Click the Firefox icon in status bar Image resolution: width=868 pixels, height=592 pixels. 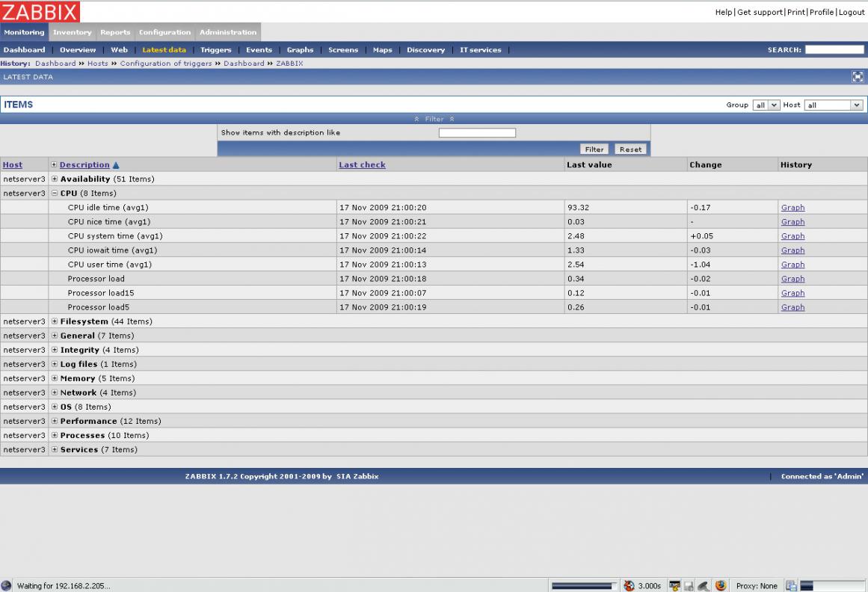tap(721, 585)
